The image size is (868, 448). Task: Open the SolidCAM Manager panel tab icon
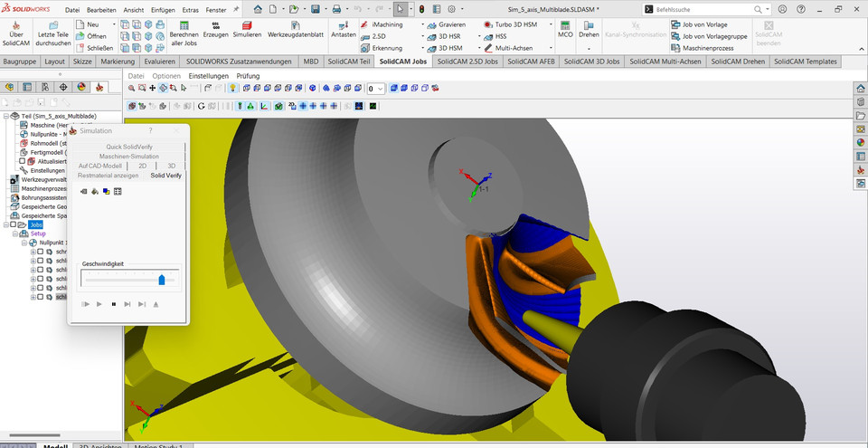point(99,87)
